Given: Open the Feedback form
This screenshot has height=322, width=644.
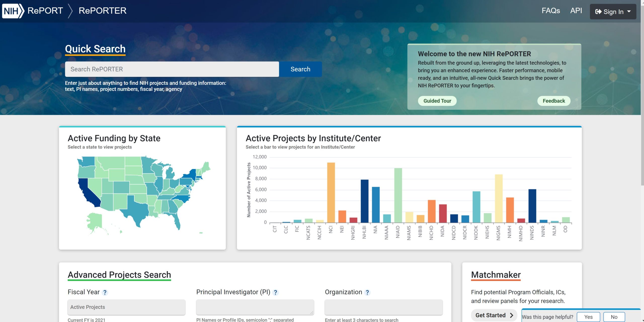Looking at the screenshot, I should [x=554, y=101].
